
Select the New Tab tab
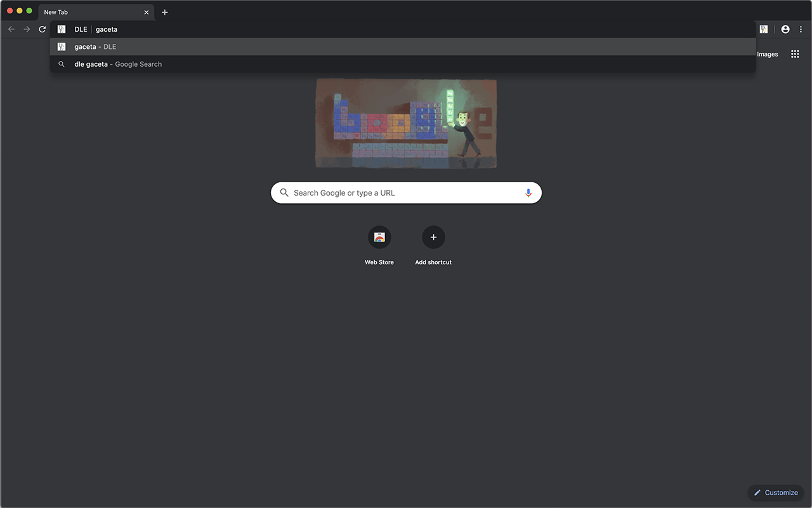(96, 12)
